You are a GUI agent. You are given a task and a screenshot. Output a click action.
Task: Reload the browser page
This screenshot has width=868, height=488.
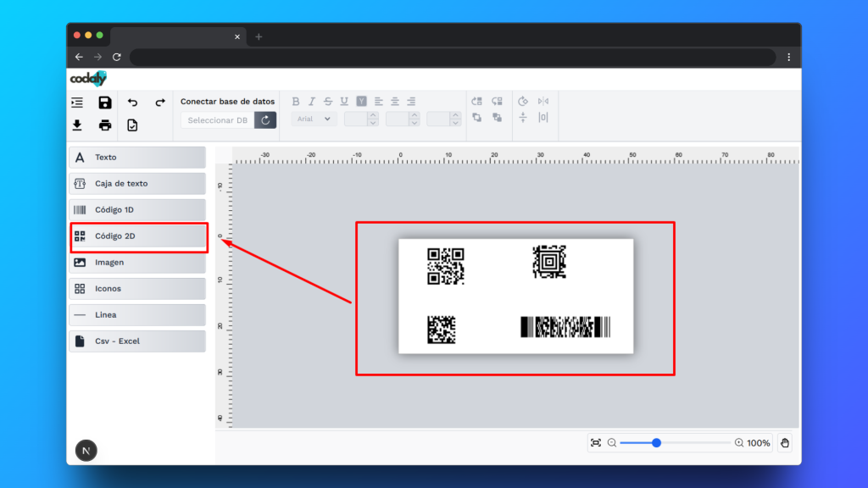point(117,57)
